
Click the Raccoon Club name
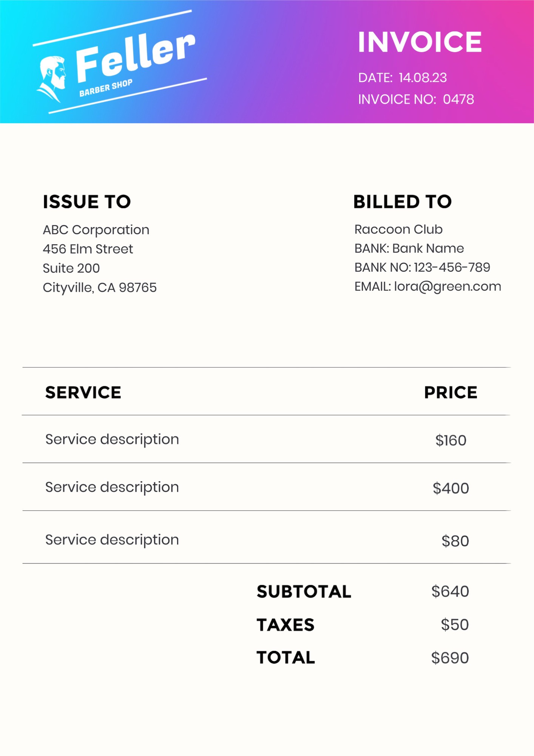point(398,229)
